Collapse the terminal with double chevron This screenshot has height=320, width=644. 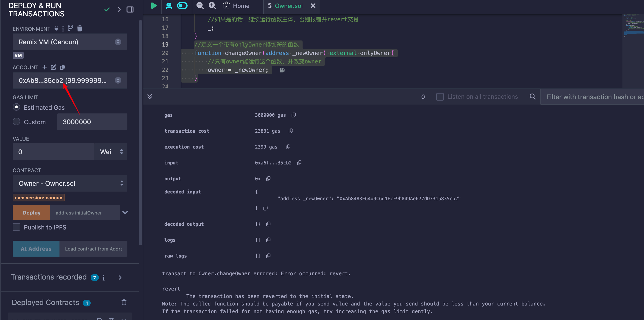tap(150, 97)
